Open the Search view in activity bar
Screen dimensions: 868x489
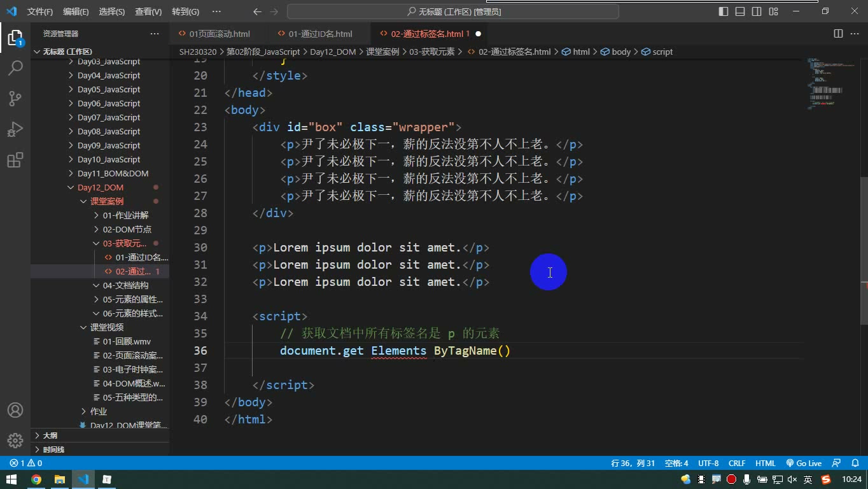pos(15,67)
